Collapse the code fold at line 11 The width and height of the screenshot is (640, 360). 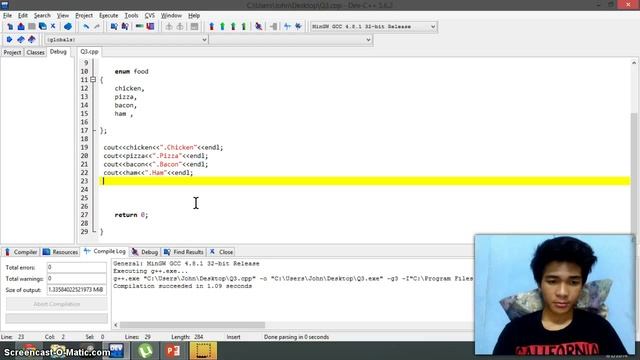click(93, 80)
